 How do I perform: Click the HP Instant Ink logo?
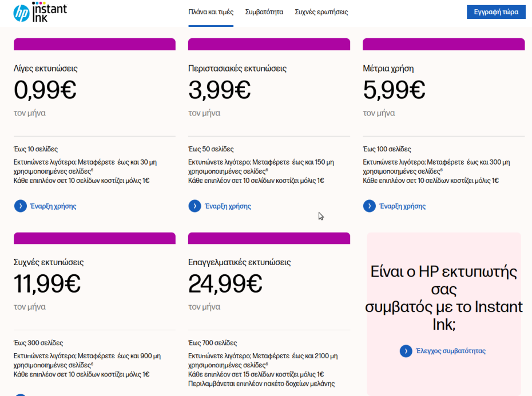pyautogui.click(x=40, y=12)
